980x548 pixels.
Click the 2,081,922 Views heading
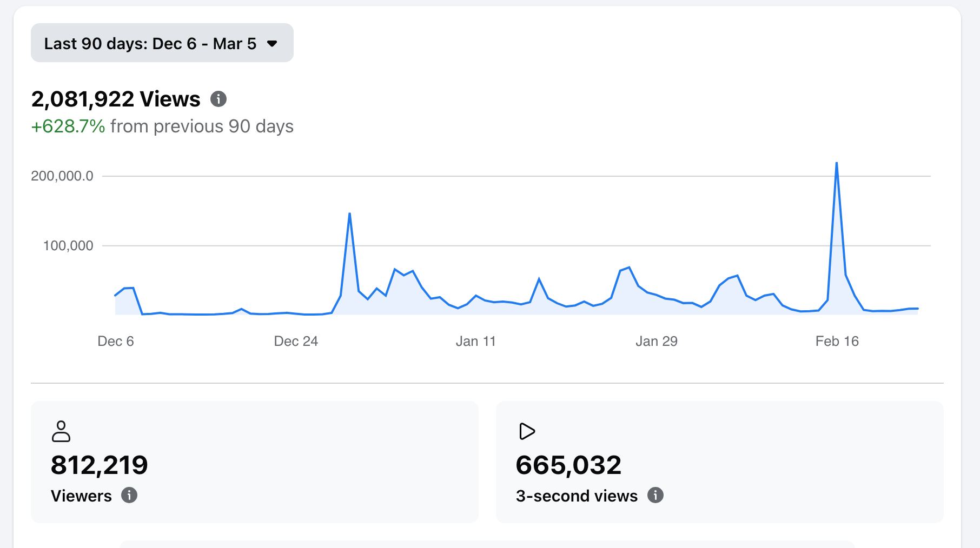click(116, 99)
